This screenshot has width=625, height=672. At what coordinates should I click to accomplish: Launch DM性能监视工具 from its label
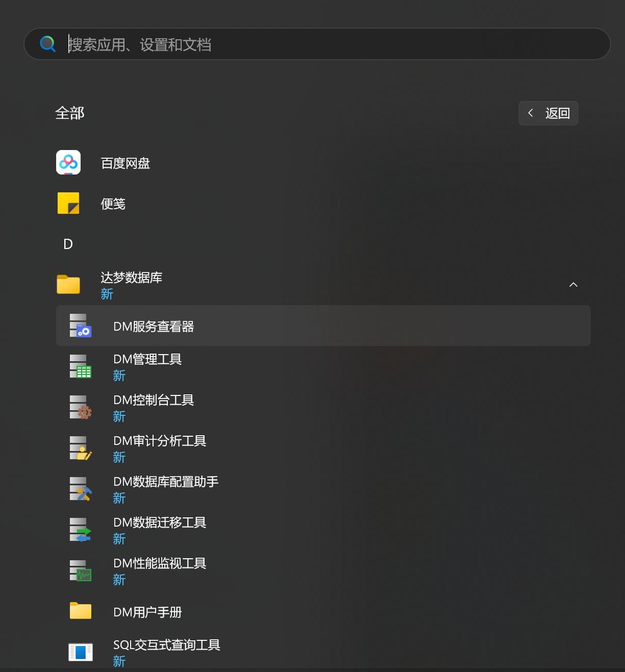pos(160,563)
